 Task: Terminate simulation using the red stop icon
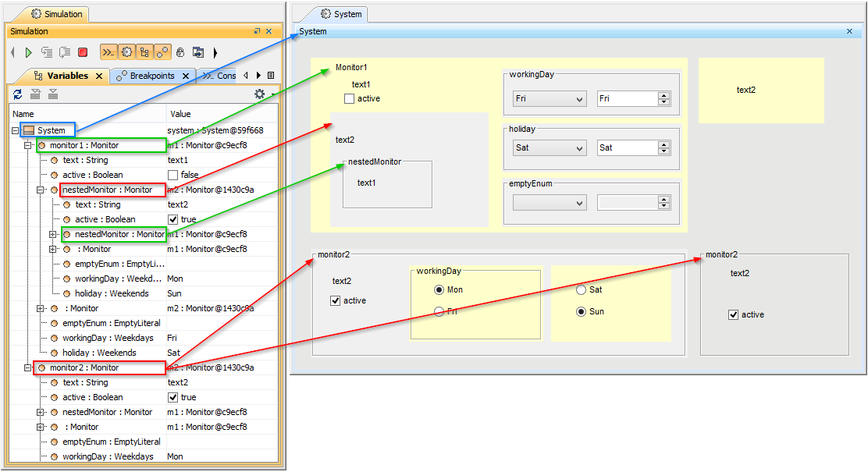click(x=84, y=52)
